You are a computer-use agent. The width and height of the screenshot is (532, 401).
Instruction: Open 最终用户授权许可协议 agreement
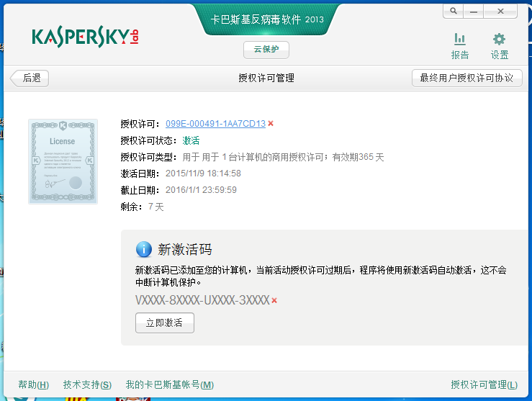coord(466,78)
